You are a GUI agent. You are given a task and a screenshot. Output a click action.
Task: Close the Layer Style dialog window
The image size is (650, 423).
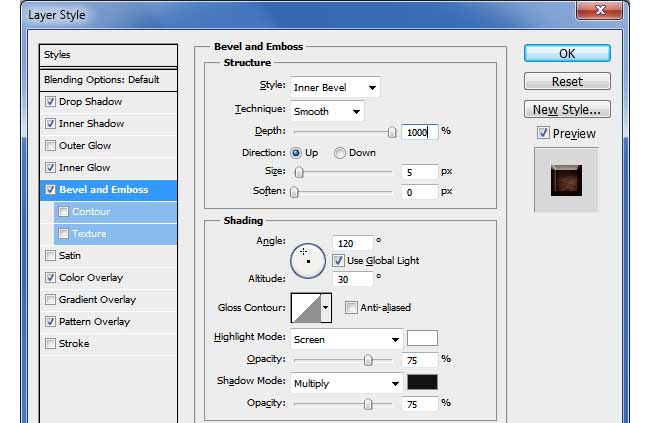[x=603, y=10]
